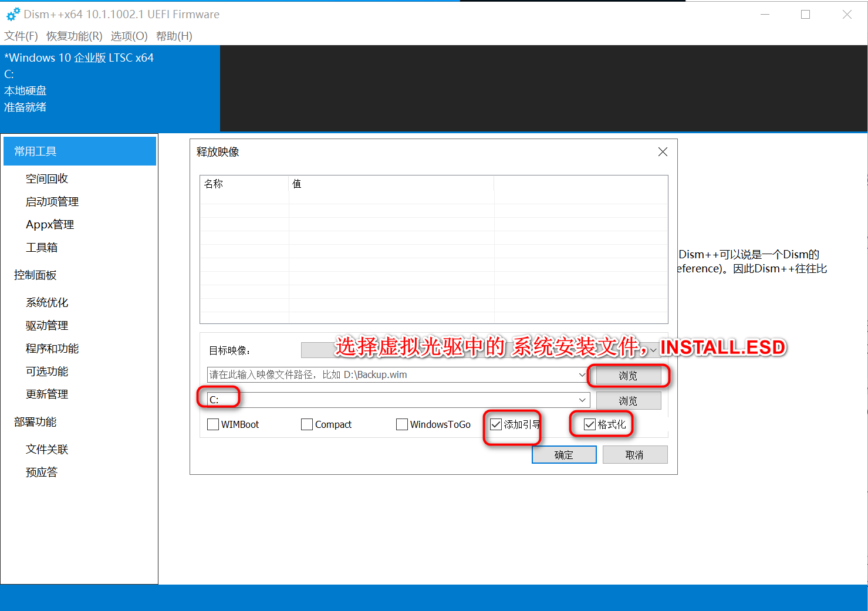Open 空间回收 in sidebar
This screenshot has width=868, height=611.
(x=47, y=179)
